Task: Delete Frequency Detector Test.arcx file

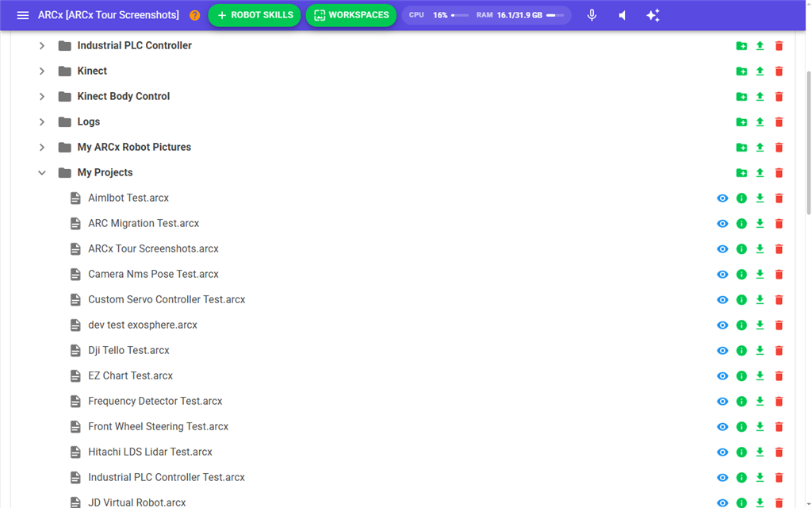Action: (779, 401)
